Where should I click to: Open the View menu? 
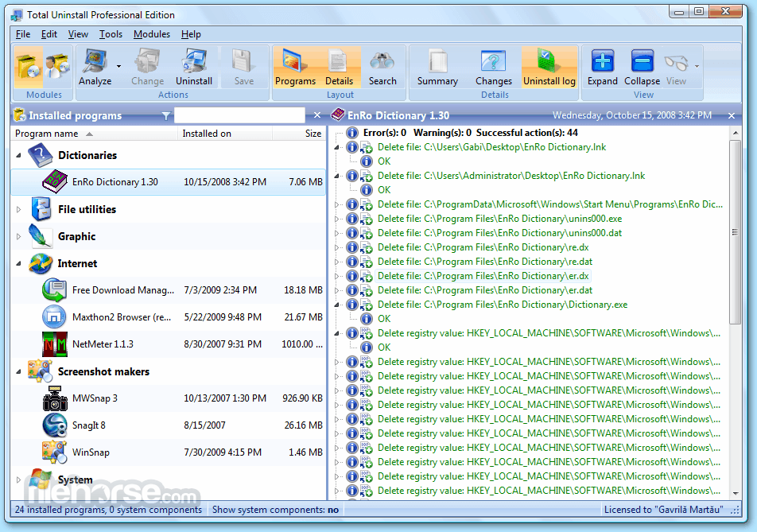[78, 34]
